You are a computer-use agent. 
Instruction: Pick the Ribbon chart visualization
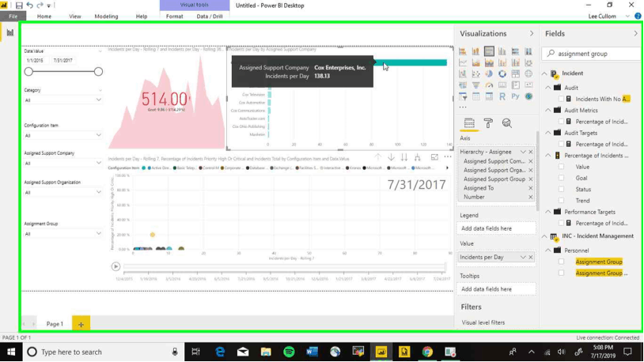pyautogui.click(x=528, y=62)
